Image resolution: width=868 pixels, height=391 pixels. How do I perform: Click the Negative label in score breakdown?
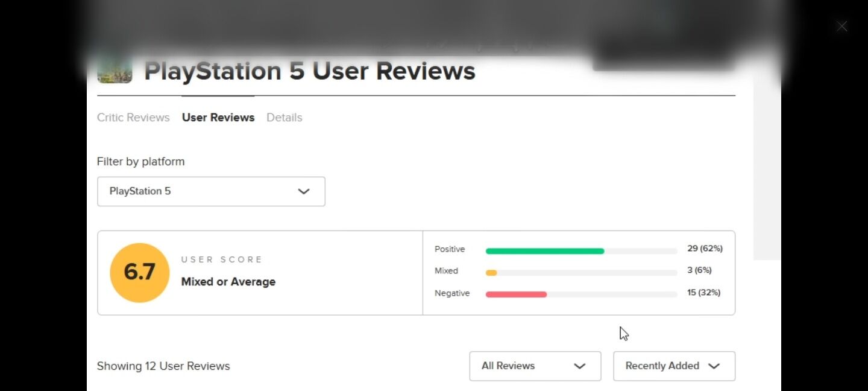coord(452,293)
